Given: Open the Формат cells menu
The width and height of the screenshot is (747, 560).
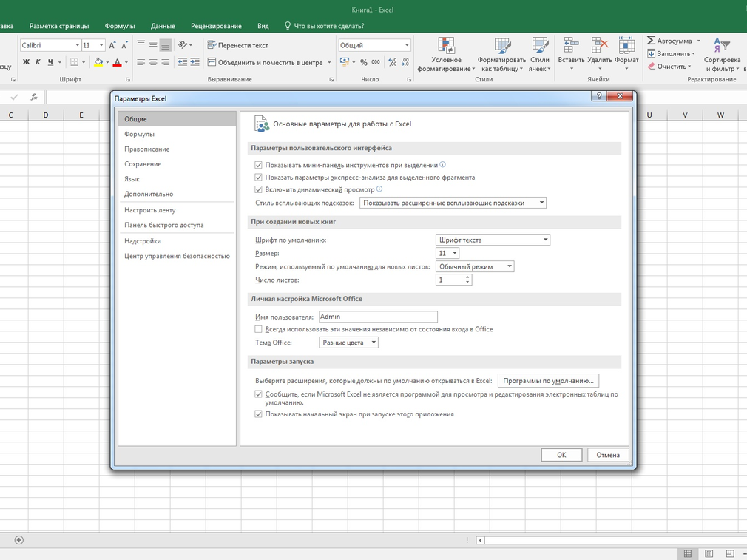Looking at the screenshot, I should [x=626, y=55].
